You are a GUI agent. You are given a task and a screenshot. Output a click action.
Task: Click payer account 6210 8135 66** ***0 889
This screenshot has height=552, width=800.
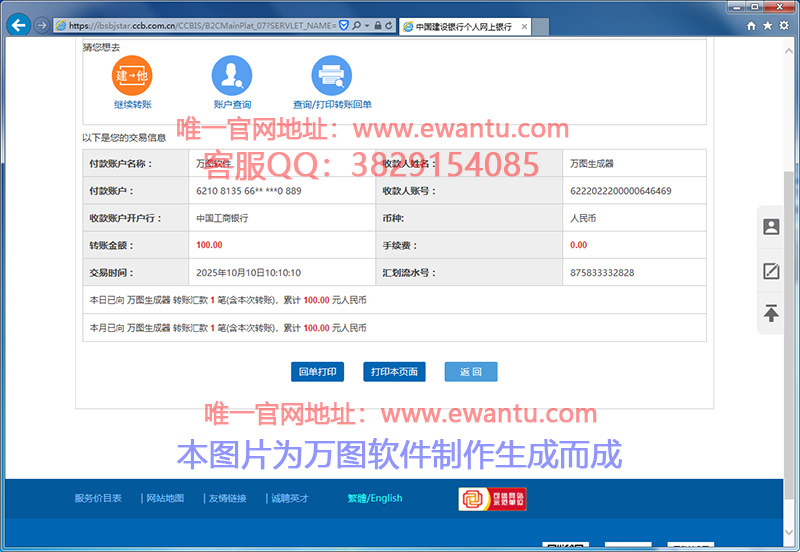pyautogui.click(x=248, y=191)
